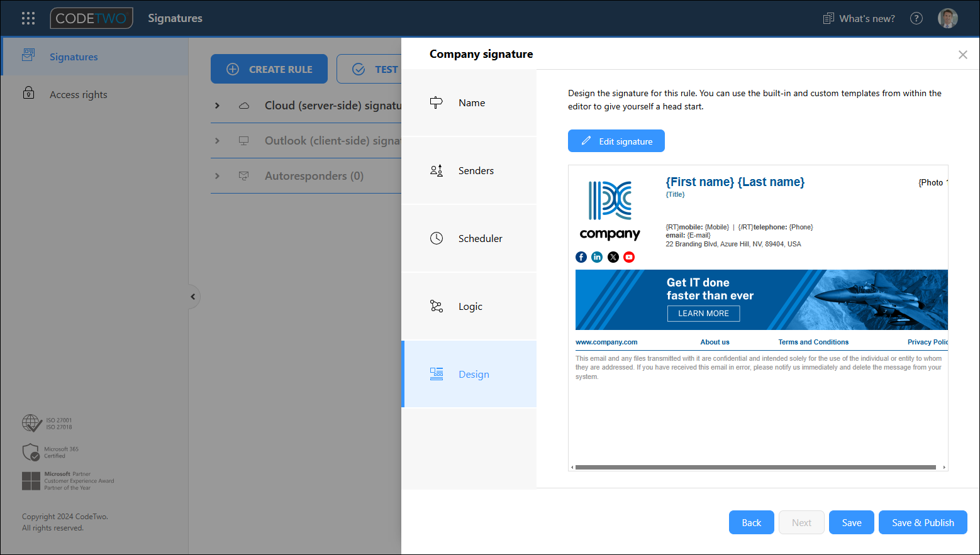
Task: Click the Help question mark icon
Action: [916, 18]
